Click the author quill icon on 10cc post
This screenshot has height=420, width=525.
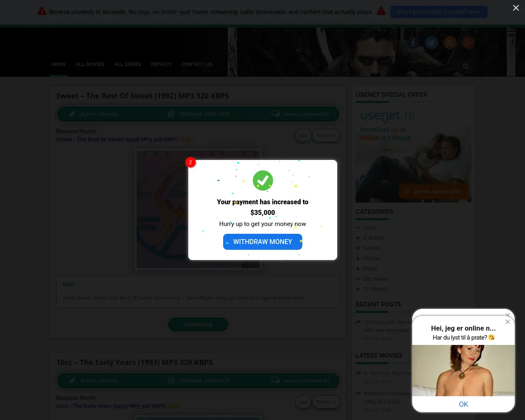(72, 380)
